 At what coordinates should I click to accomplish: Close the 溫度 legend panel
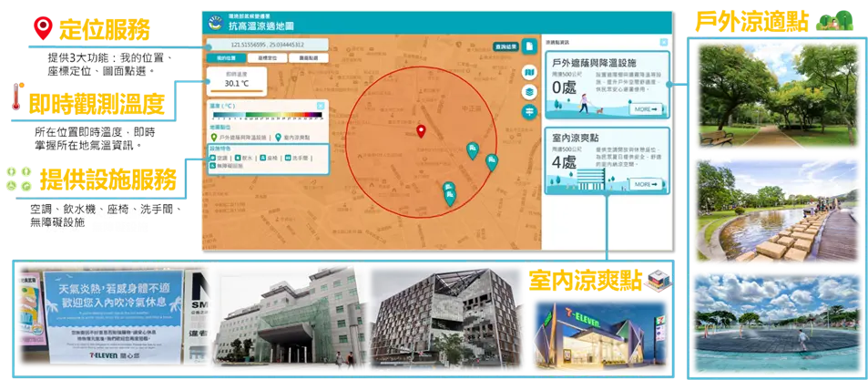pos(321,105)
